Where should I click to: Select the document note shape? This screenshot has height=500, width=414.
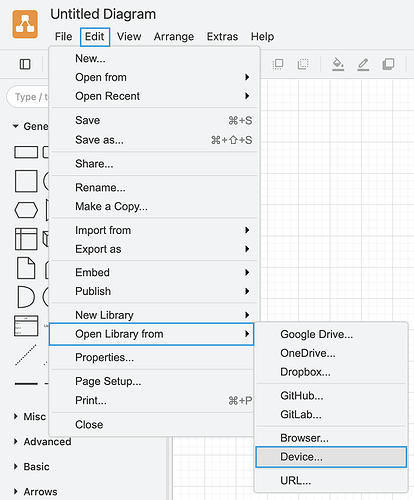[x=26, y=268]
